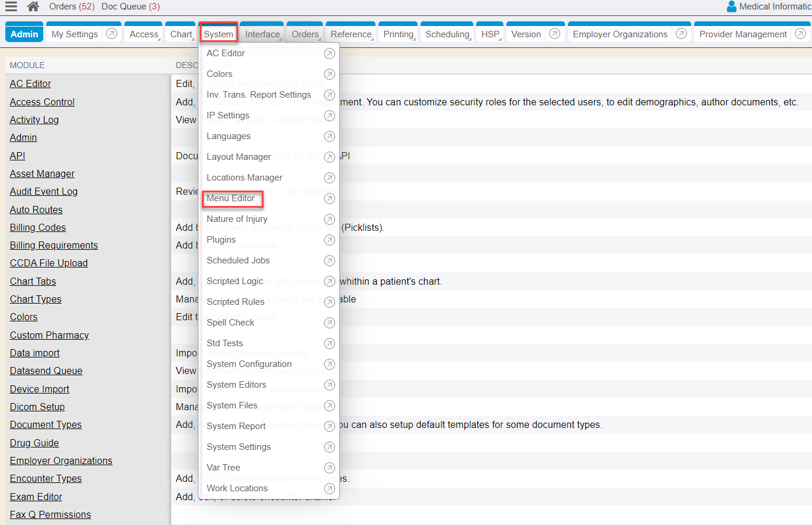Click pop-out arrow beside Work Locations
Screen dimensions: 812x525
tap(329, 488)
